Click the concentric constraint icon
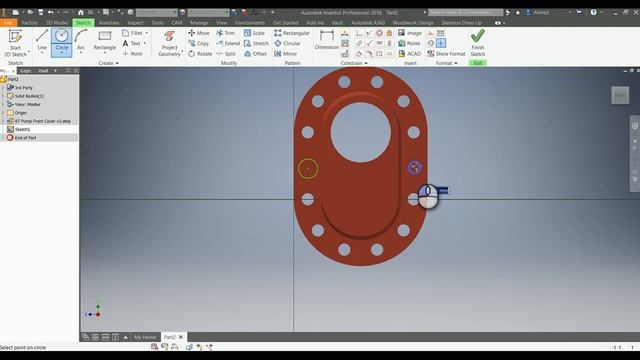Viewport: 640px width, 360px height. tap(379, 33)
